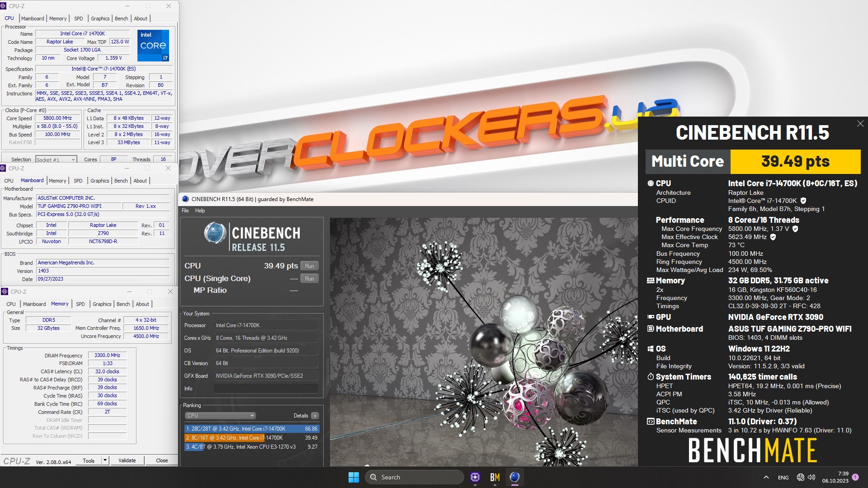Image resolution: width=868 pixels, height=488 pixels.
Task: Click Core Speed value 5800.00 MHz
Action: coord(58,118)
